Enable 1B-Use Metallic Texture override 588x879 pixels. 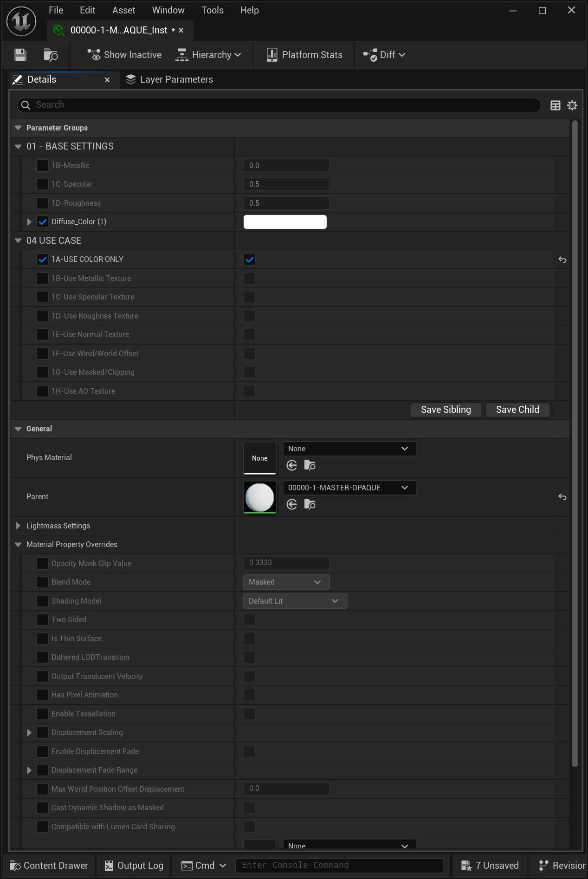pos(42,278)
